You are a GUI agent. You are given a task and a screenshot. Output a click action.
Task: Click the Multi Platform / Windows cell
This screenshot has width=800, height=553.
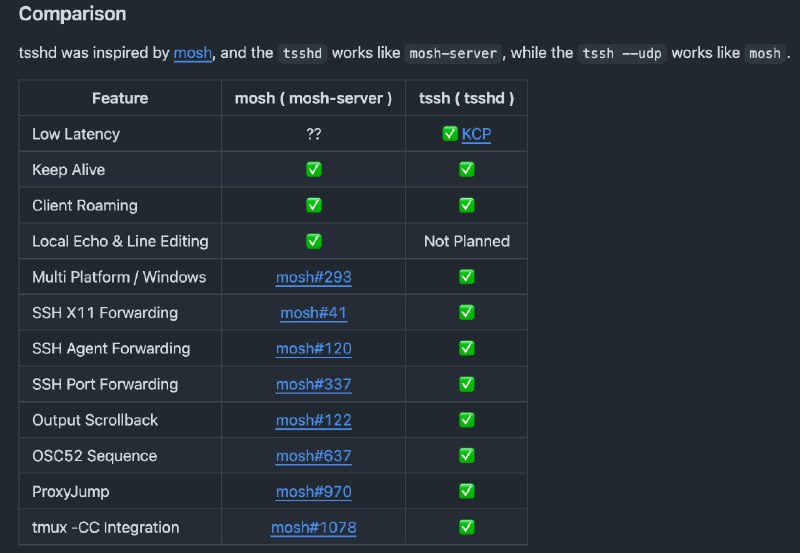pos(119,277)
